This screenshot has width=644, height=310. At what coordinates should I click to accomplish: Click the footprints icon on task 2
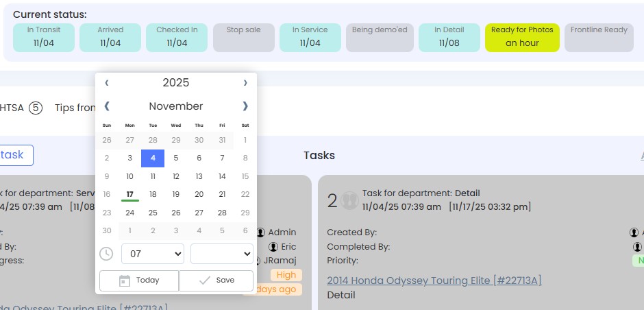pyautogui.click(x=349, y=200)
